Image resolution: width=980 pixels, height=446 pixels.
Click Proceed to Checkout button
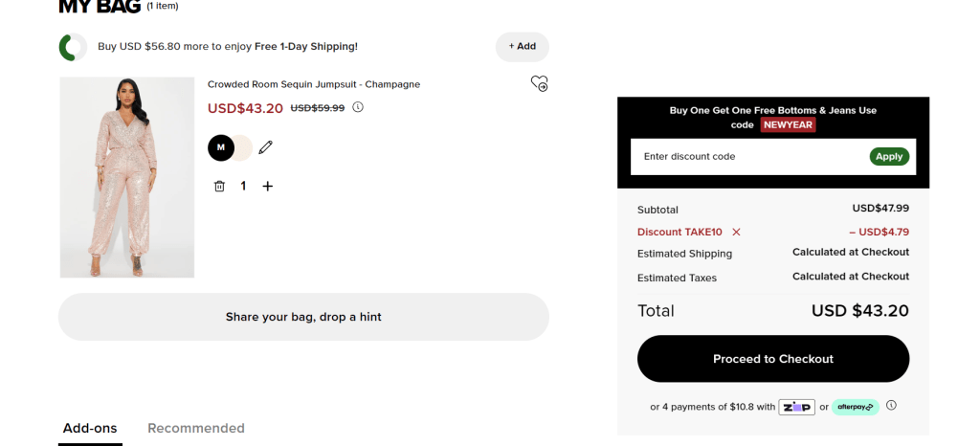tap(773, 359)
